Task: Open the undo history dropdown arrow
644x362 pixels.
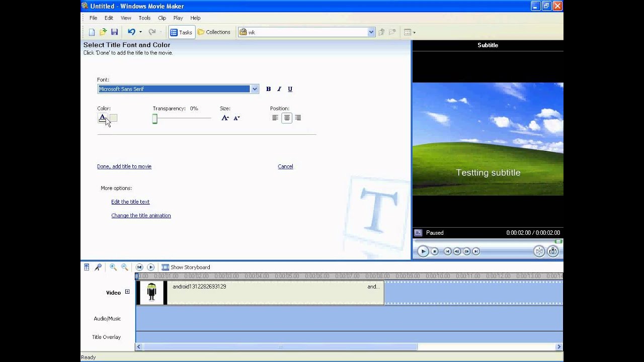Action: point(140,32)
